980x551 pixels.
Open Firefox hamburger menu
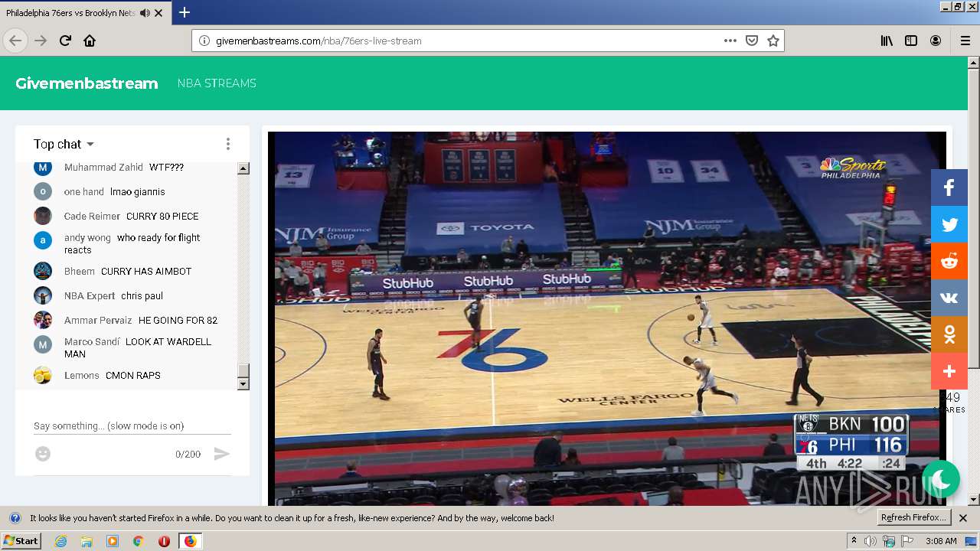(965, 41)
